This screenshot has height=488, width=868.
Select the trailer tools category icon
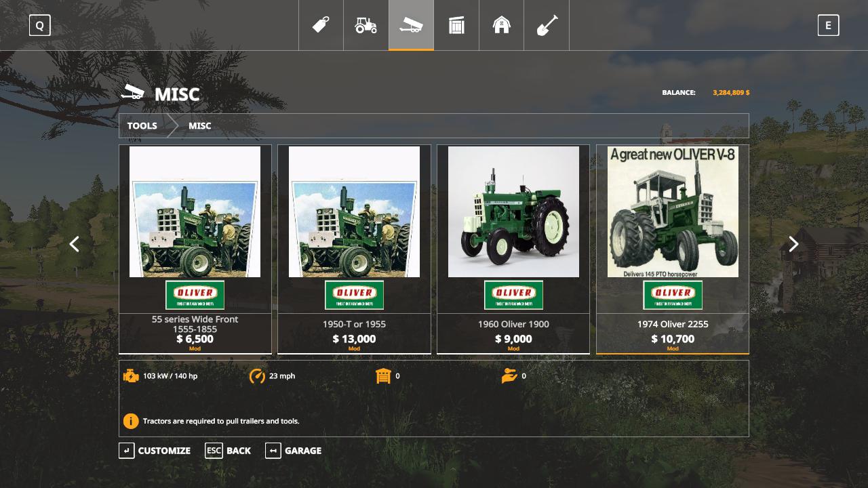(x=411, y=25)
